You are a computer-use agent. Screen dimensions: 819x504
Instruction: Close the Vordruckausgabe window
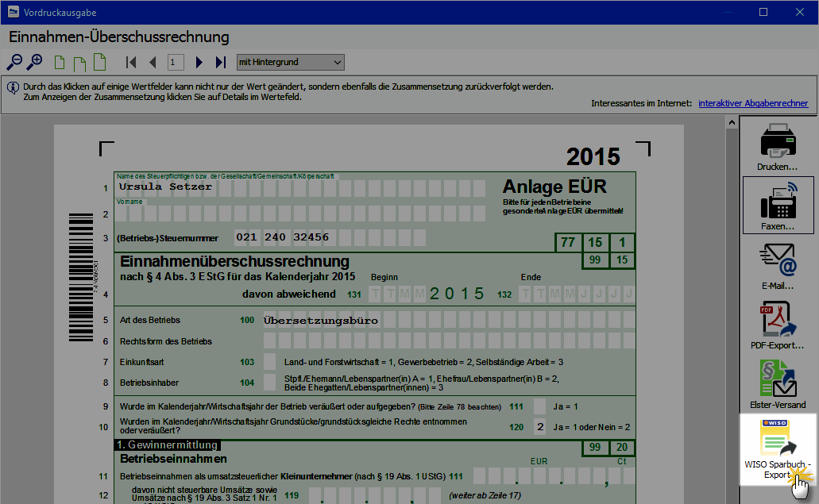tap(800, 12)
